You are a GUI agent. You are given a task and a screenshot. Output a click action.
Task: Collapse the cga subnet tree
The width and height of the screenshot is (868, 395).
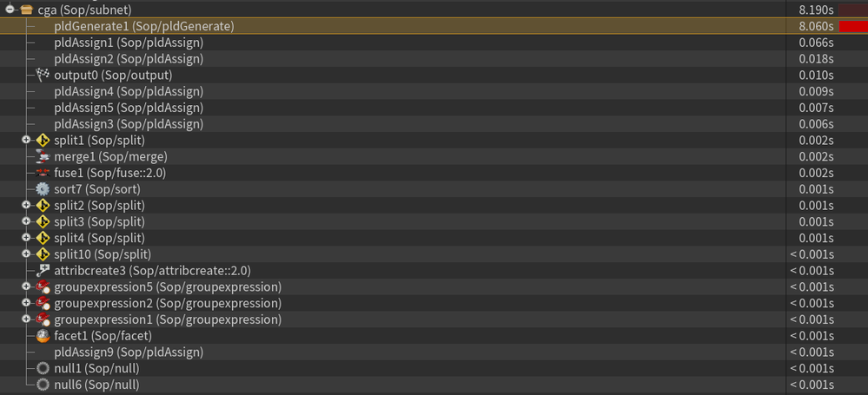pos(10,10)
